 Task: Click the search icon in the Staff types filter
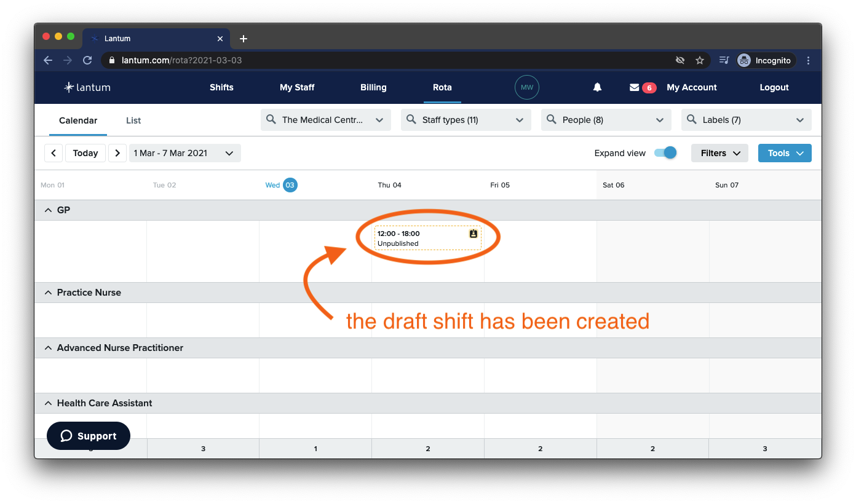411,119
